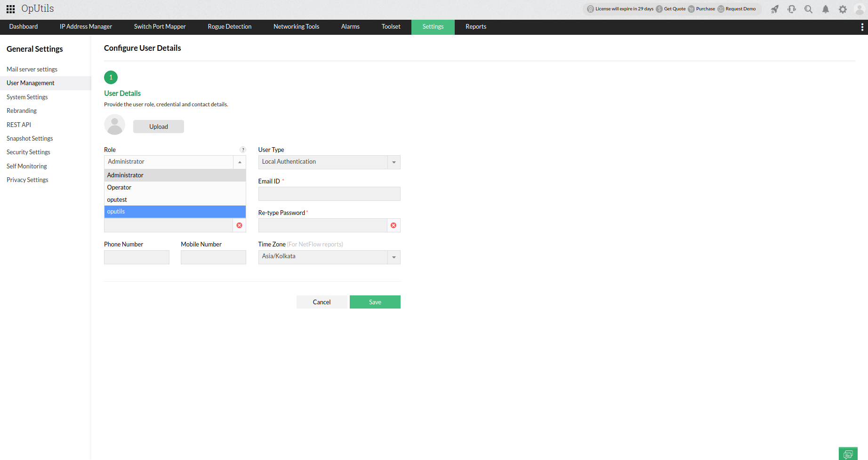Select Operator role option
Image resolution: width=868 pixels, height=460 pixels.
[175, 187]
